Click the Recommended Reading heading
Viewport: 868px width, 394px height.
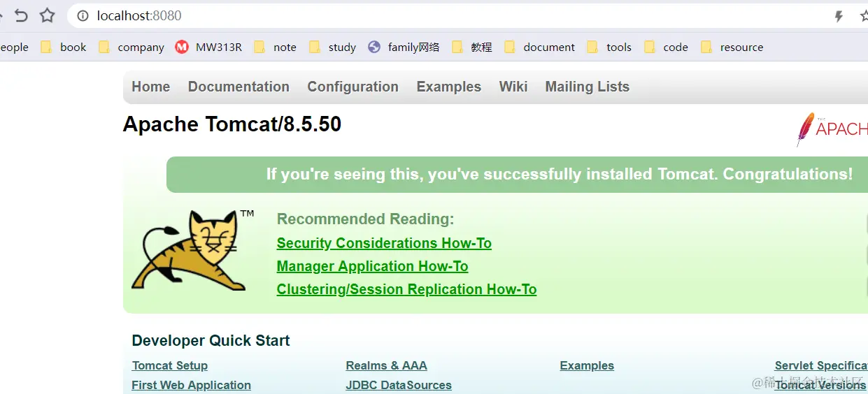365,219
